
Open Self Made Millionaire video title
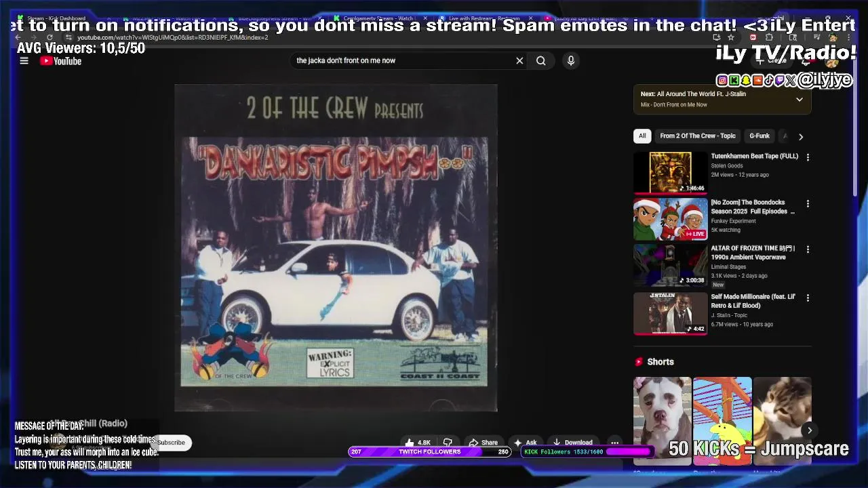(753, 301)
